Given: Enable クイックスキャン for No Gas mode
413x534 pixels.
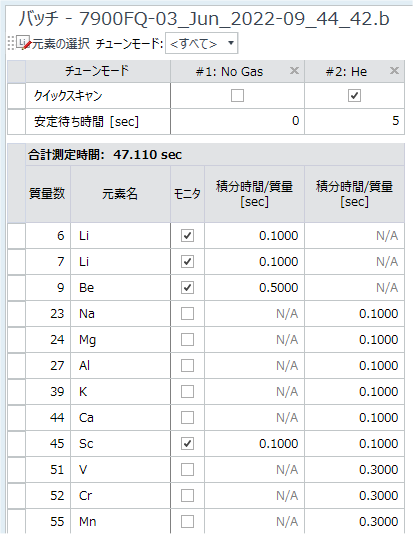Looking at the screenshot, I should (x=237, y=96).
